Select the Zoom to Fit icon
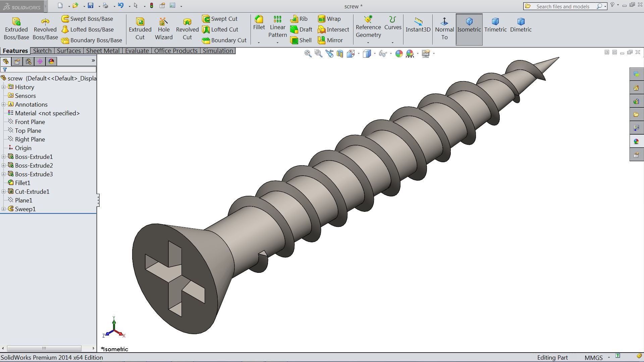This screenshot has width=644, height=362. click(308, 54)
